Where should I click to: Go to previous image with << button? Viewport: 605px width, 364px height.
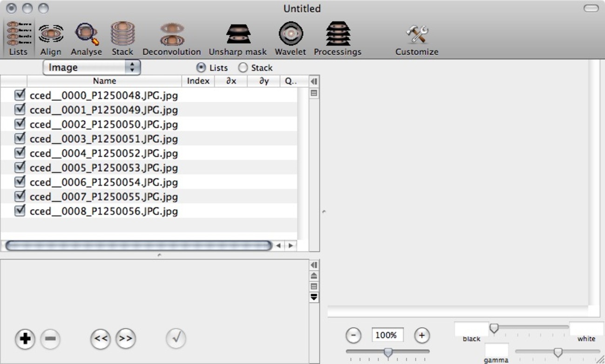tap(101, 339)
